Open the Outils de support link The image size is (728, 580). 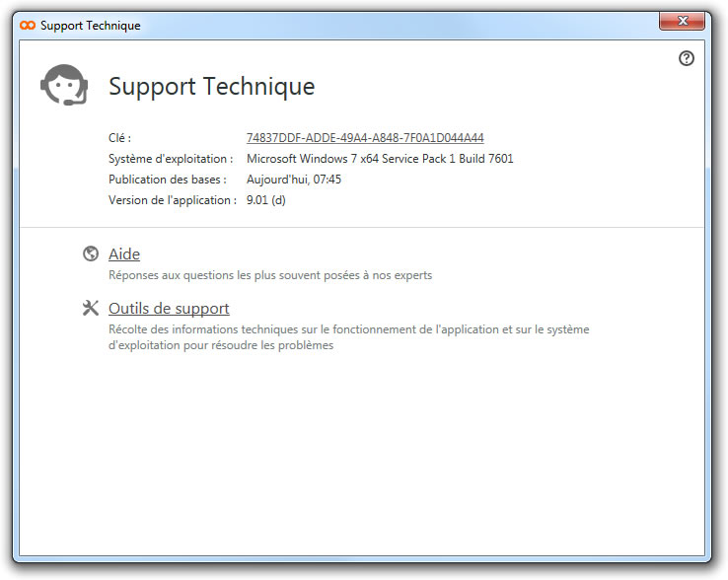click(x=169, y=309)
